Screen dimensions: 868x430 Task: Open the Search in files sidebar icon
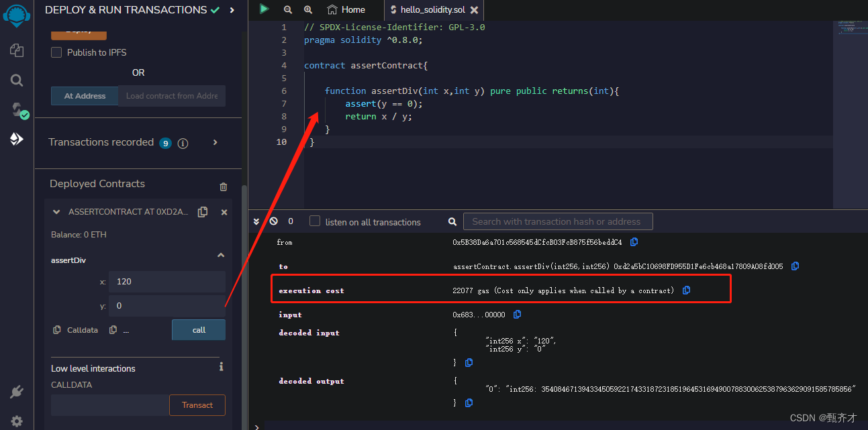coord(17,80)
